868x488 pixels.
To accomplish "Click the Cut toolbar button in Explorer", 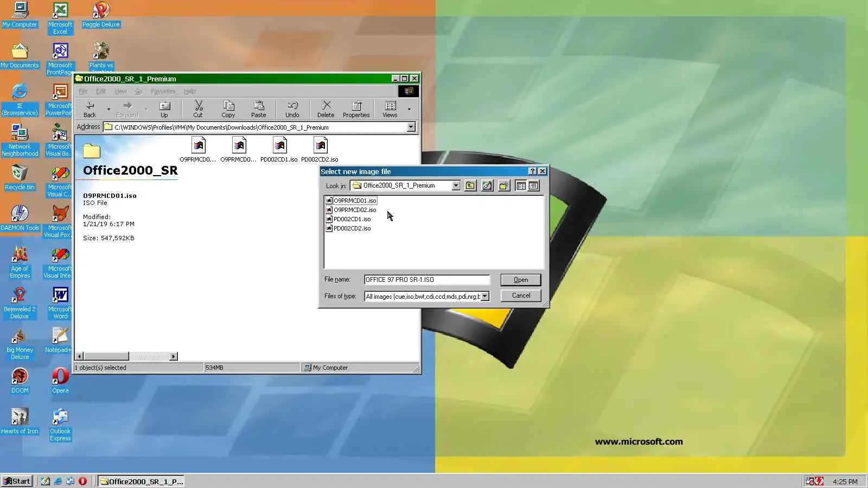I will [x=198, y=109].
